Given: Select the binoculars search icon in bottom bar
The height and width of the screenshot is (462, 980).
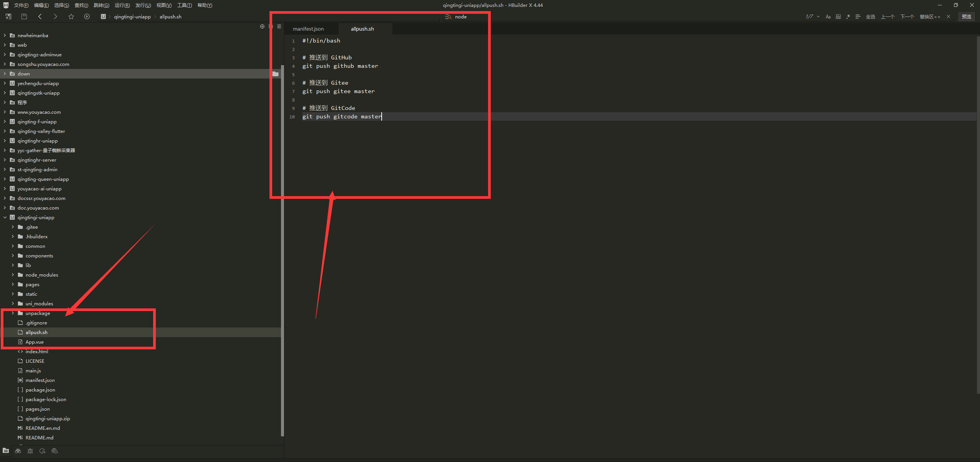Looking at the screenshot, I should tap(18, 451).
